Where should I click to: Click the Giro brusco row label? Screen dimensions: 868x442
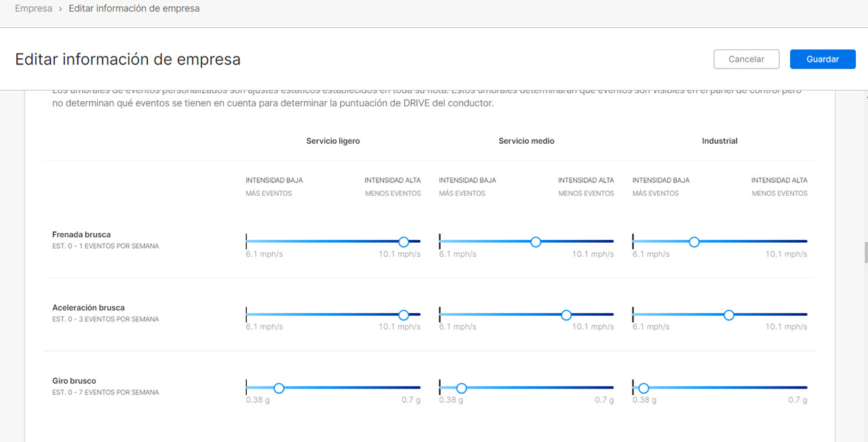point(74,381)
